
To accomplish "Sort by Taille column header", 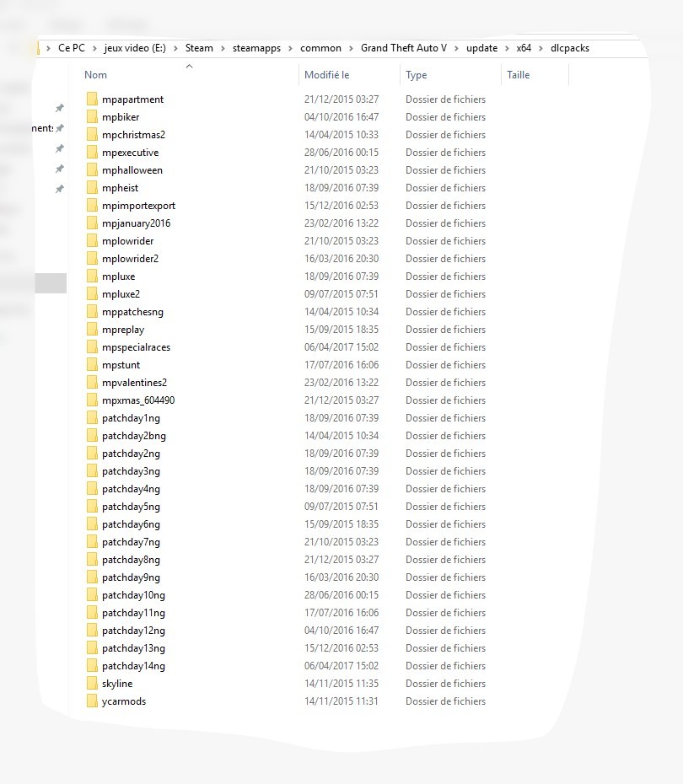I will tap(518, 74).
